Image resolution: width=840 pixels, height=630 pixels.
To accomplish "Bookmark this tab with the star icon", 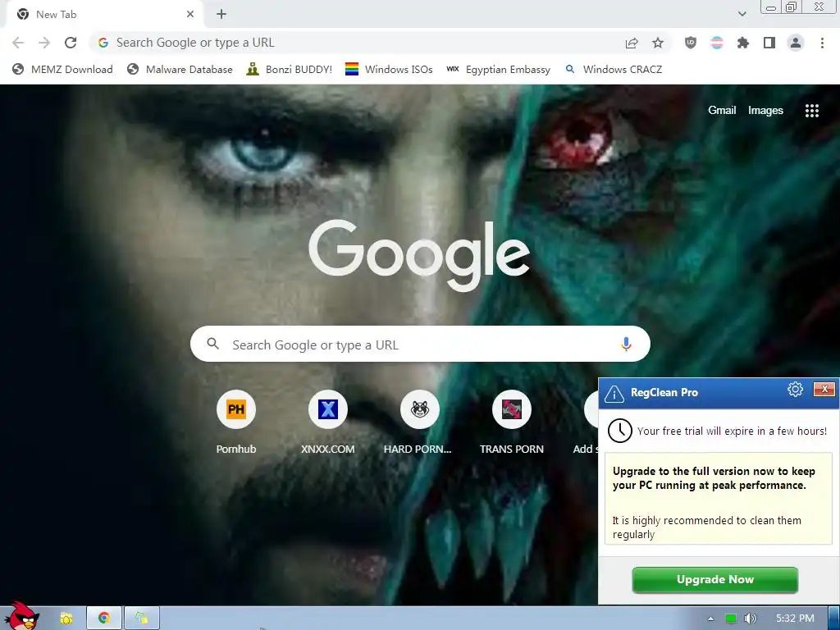I will coord(658,43).
